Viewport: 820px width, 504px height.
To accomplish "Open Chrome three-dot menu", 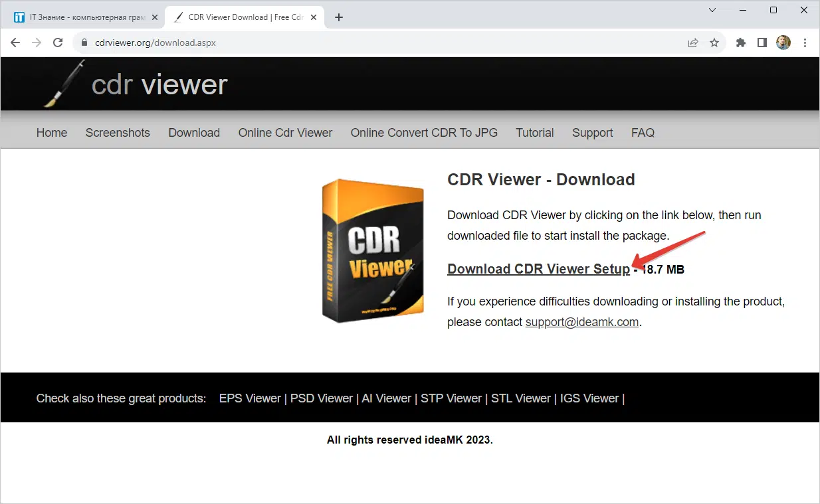I will point(805,42).
